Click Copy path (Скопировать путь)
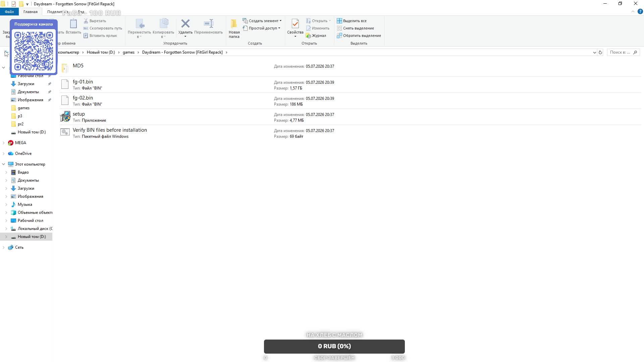 coord(103,28)
